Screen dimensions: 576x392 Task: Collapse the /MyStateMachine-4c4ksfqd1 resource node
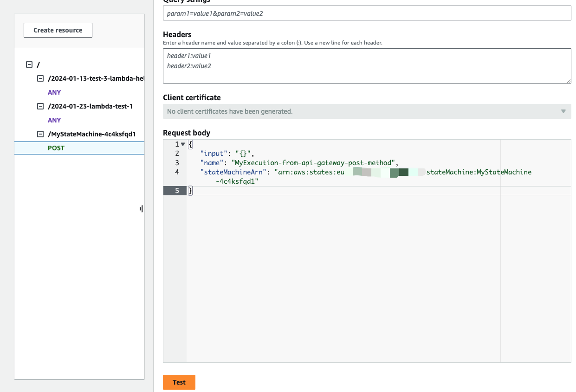(x=40, y=134)
